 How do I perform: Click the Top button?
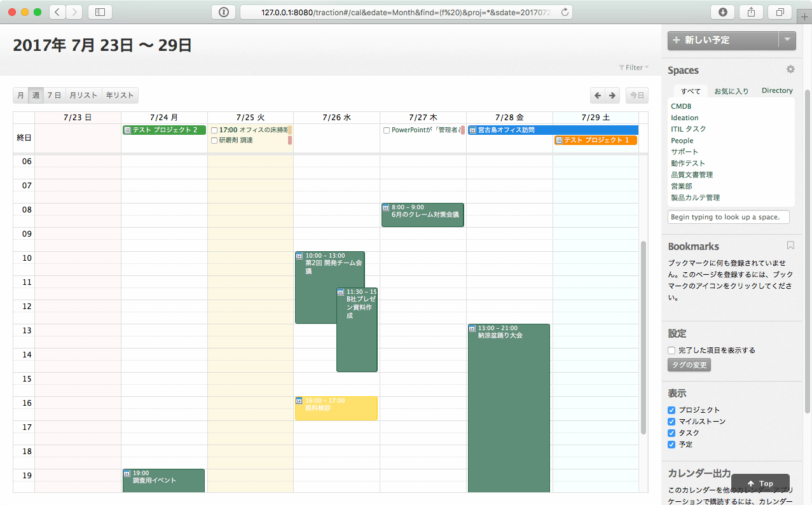click(x=760, y=483)
